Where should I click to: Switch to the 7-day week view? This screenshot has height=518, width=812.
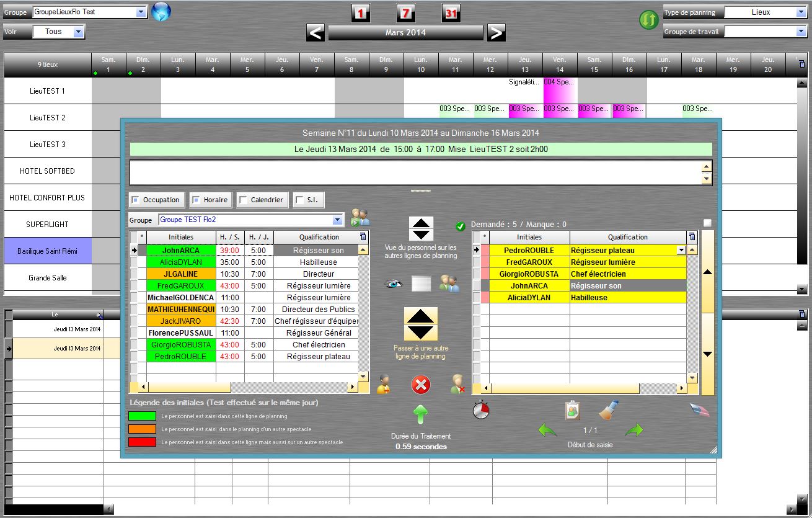click(406, 13)
